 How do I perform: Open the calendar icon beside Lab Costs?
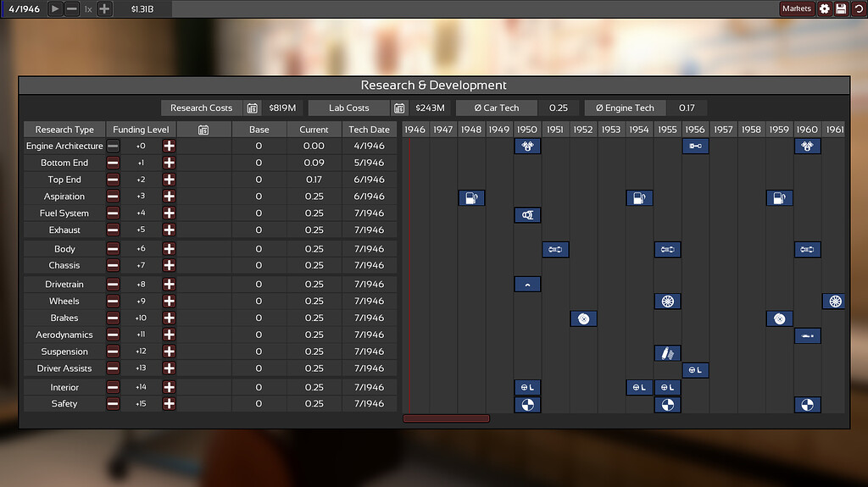click(399, 108)
